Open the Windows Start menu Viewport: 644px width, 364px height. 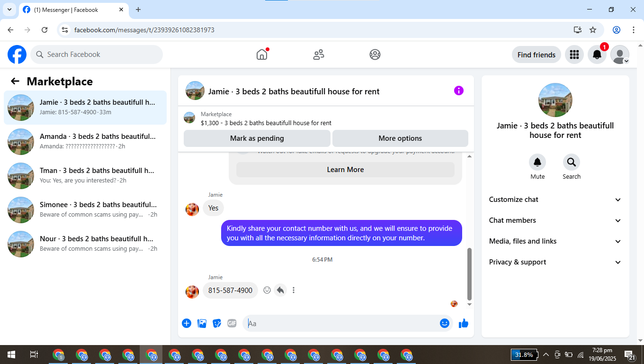pos(11,355)
